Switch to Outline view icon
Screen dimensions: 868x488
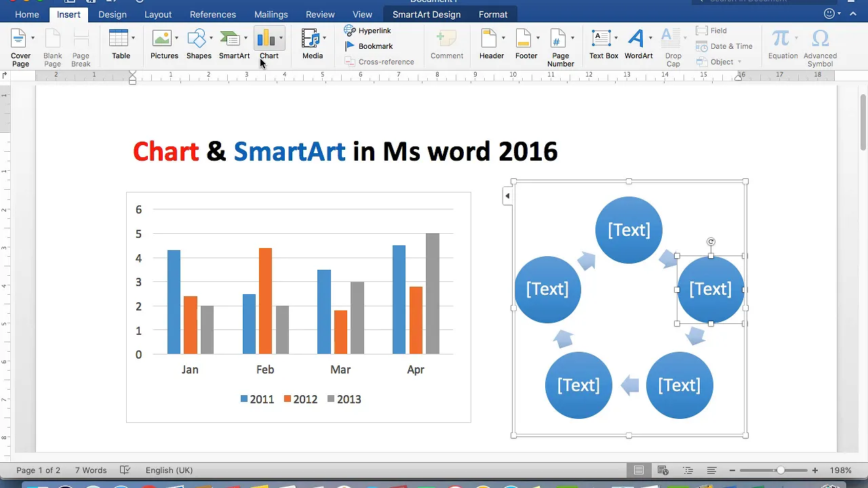pos(688,470)
